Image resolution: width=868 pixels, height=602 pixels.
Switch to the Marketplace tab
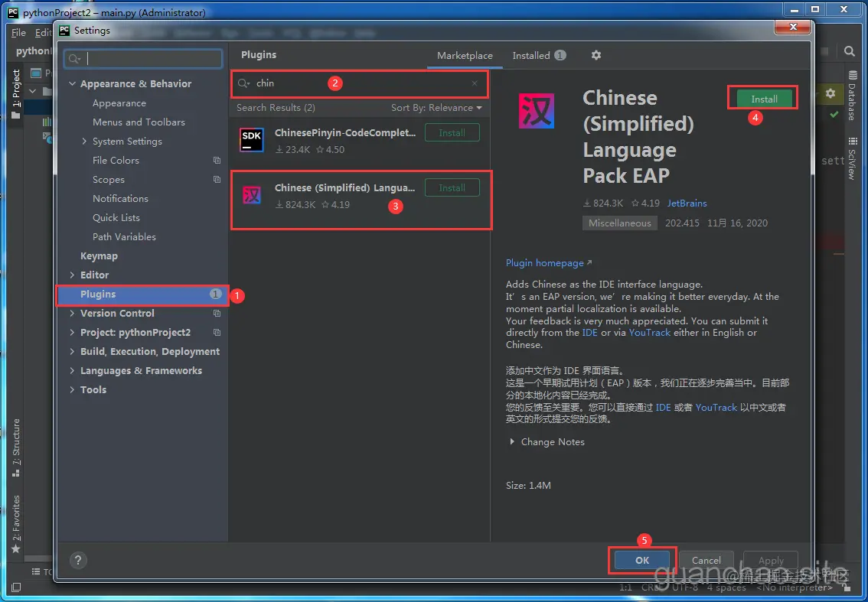465,56
